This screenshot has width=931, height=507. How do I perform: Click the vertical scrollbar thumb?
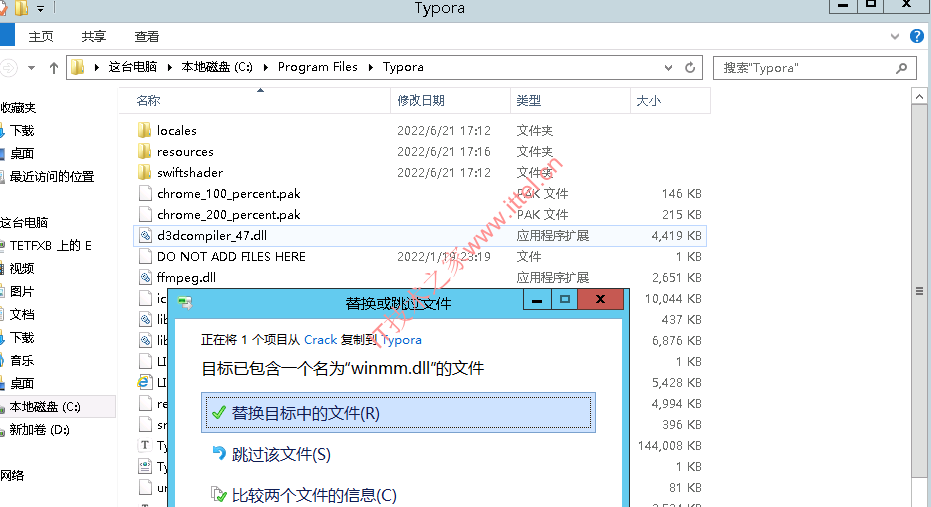point(919,290)
